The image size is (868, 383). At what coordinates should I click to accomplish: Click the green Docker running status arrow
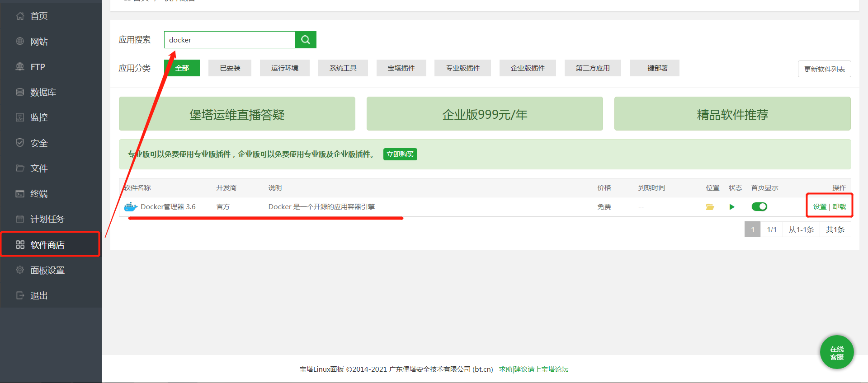click(x=732, y=207)
